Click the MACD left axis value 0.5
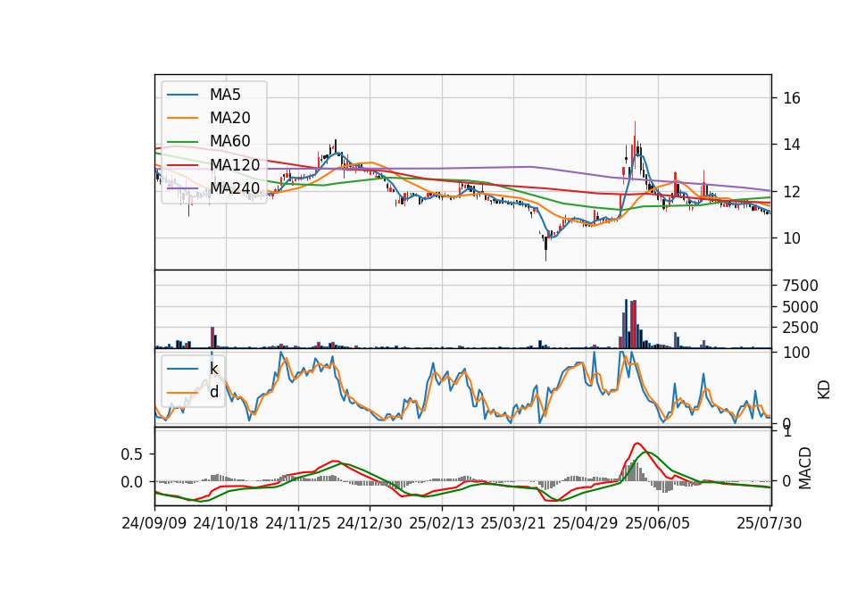This screenshot has width=857, height=616. (131, 454)
